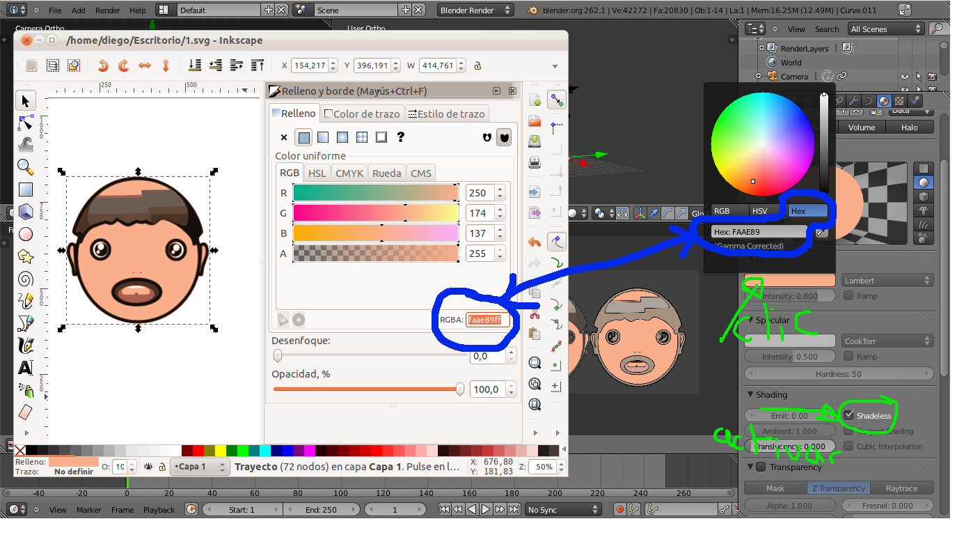The height and width of the screenshot is (535, 980).
Task: Toggle the Shadeless checkbox
Action: tap(849, 415)
